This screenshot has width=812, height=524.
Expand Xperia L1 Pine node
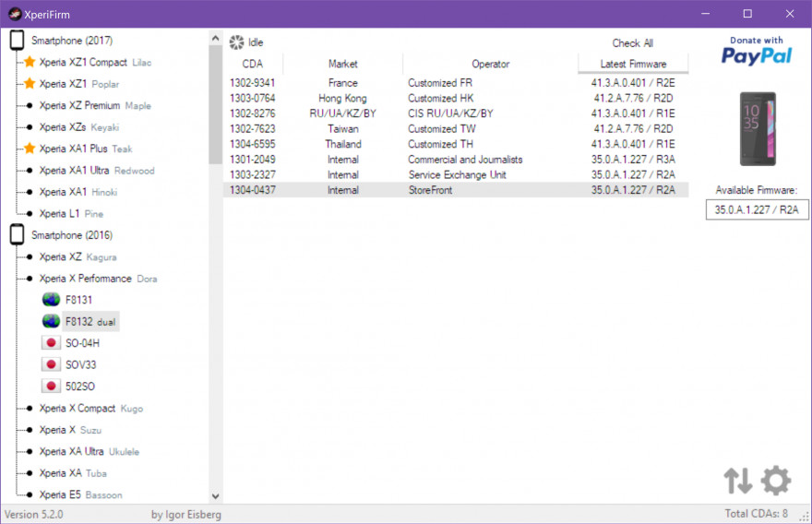point(30,213)
